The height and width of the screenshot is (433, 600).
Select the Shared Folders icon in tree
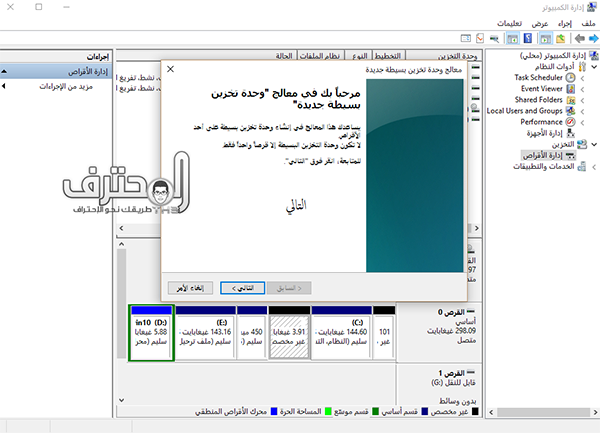(x=572, y=100)
